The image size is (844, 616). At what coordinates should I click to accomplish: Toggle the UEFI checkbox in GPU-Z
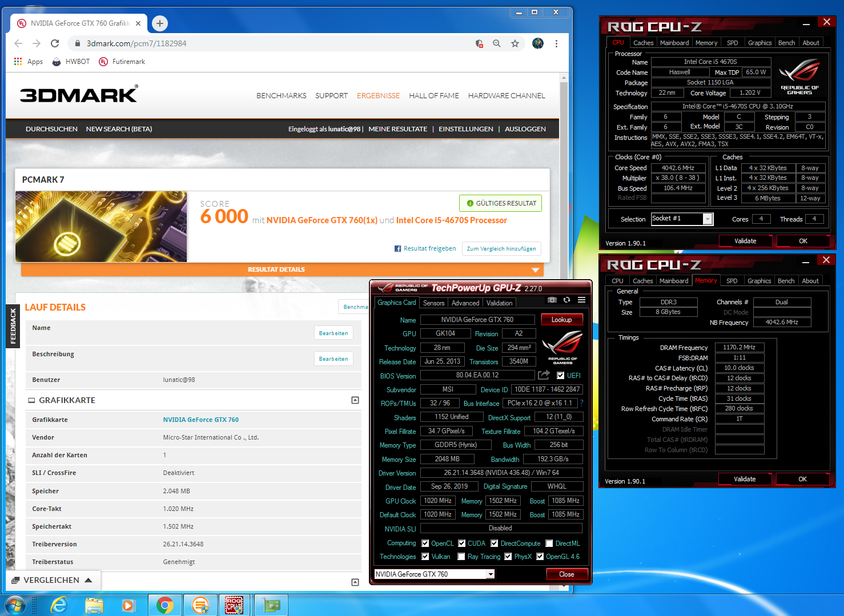(x=561, y=375)
